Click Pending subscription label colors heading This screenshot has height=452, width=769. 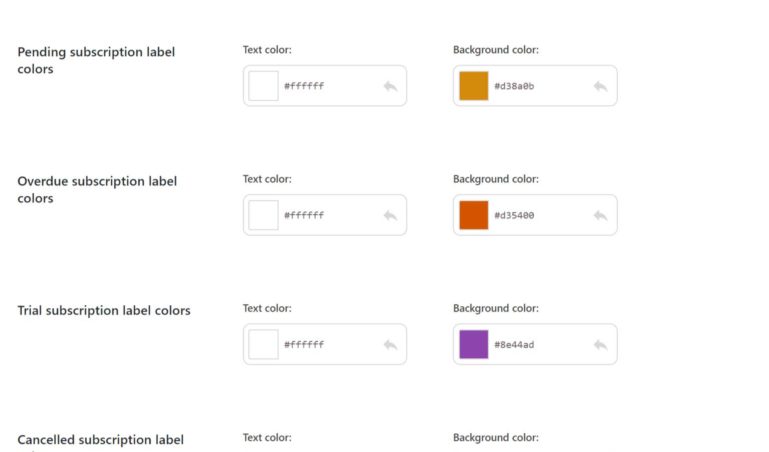click(x=96, y=60)
